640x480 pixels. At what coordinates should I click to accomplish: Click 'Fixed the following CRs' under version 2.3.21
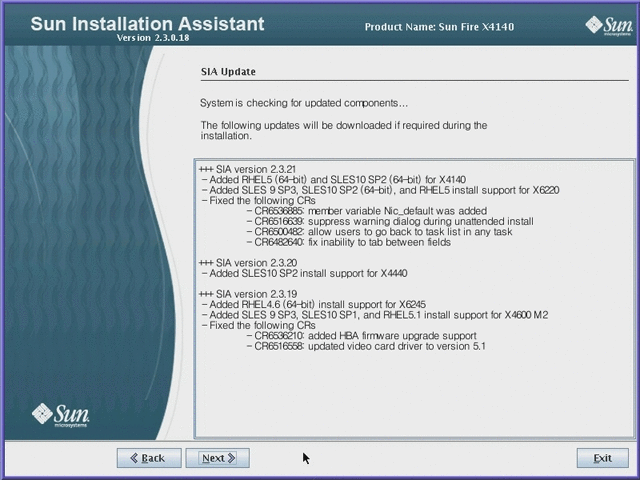(259, 201)
